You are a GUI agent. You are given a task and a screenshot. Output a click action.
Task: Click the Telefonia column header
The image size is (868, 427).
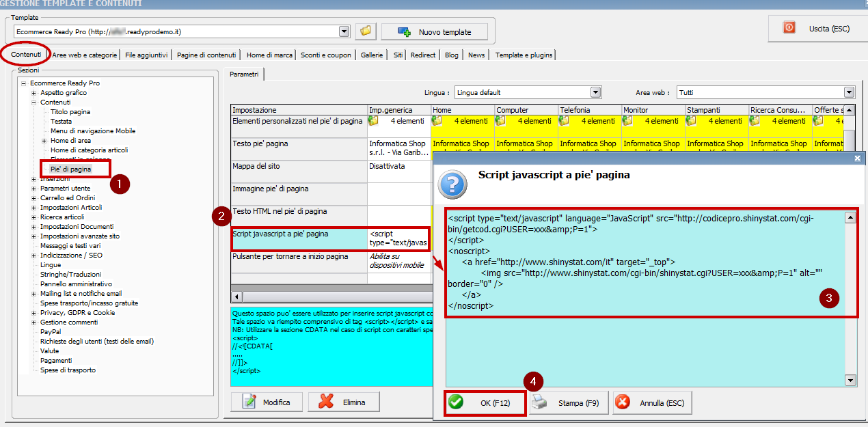[589, 110]
